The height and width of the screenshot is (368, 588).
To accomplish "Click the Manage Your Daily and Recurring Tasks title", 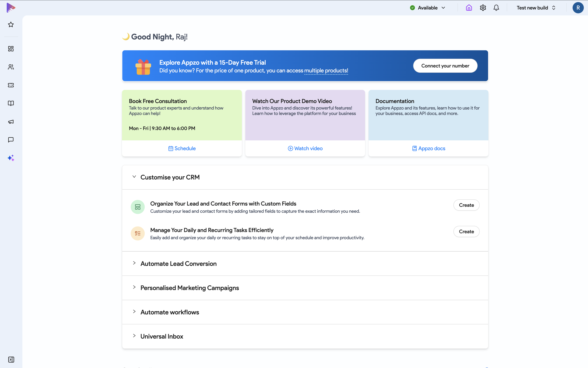I will [212, 230].
